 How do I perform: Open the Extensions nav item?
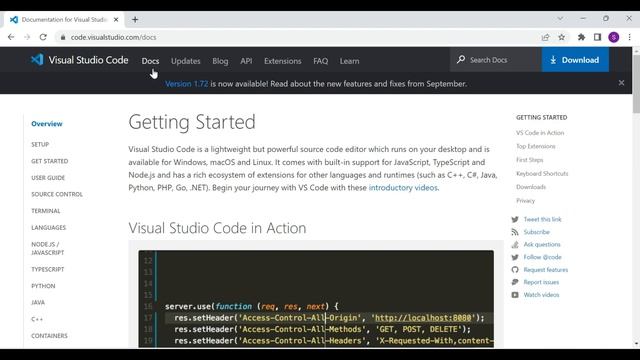[282, 61]
